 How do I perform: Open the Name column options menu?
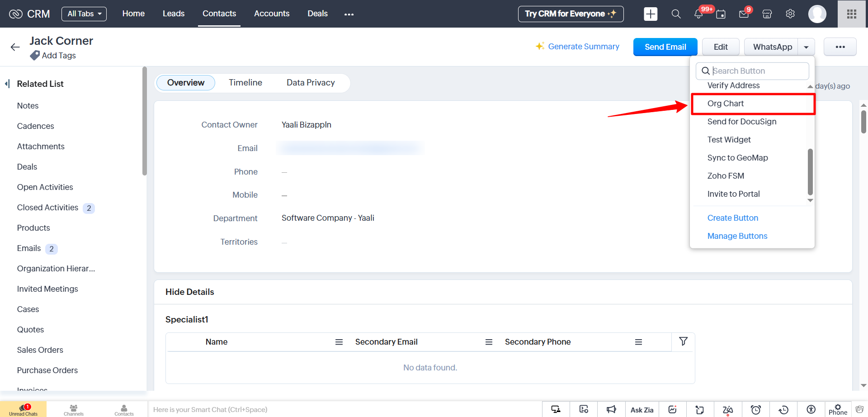pyautogui.click(x=339, y=342)
